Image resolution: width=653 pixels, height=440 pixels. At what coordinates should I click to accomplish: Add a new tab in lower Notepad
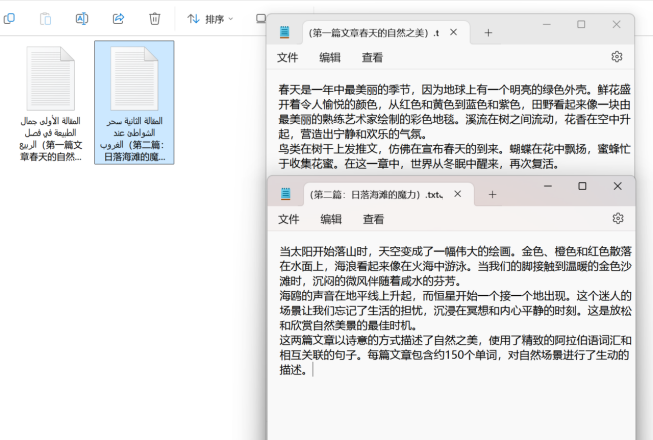point(492,194)
